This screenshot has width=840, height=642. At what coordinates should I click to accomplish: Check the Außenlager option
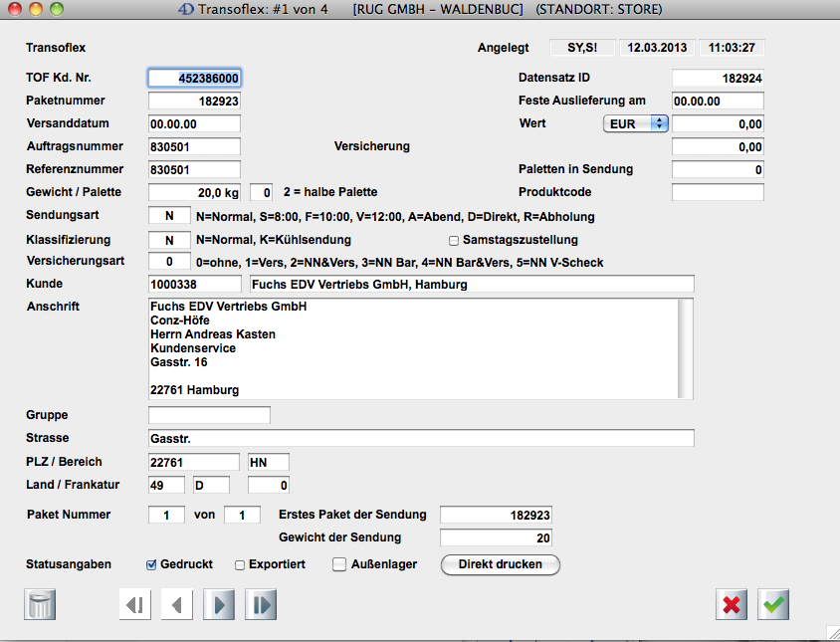[x=339, y=565]
